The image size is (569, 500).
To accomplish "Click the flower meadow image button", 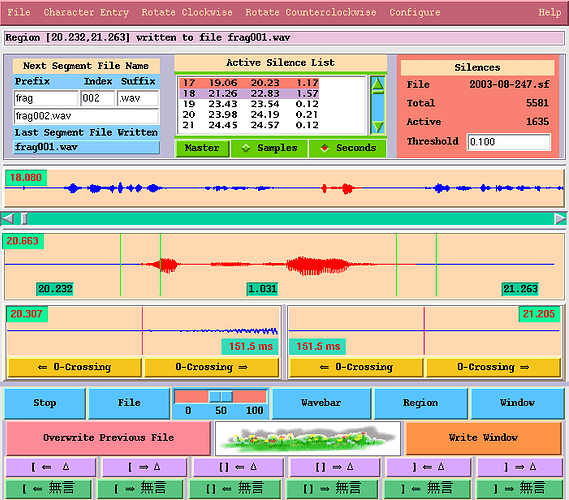I will [x=308, y=438].
